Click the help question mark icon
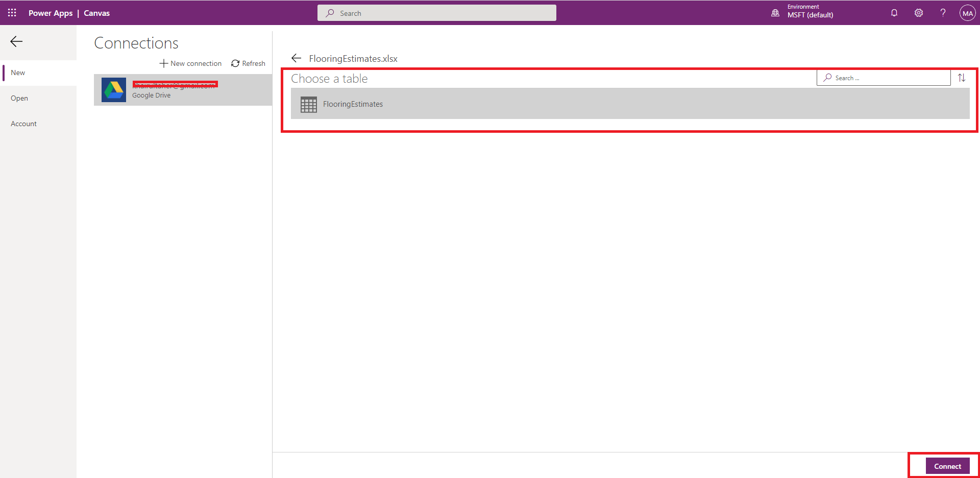Screen dimensions: 980x478 click(x=943, y=13)
